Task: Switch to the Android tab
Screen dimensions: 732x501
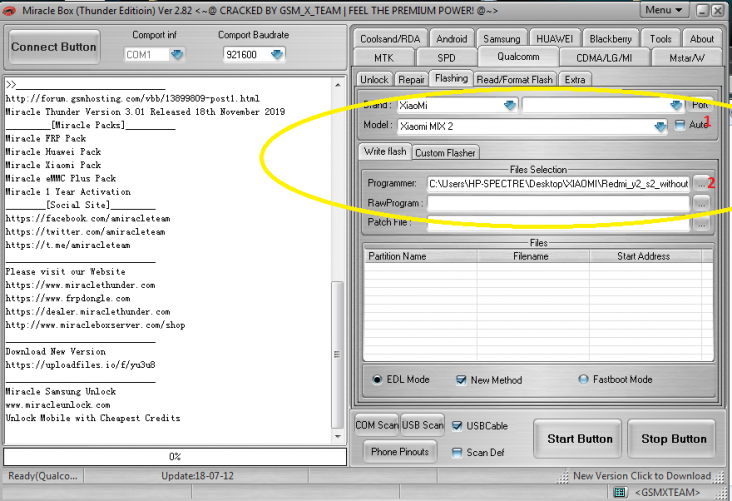Action: [451, 39]
